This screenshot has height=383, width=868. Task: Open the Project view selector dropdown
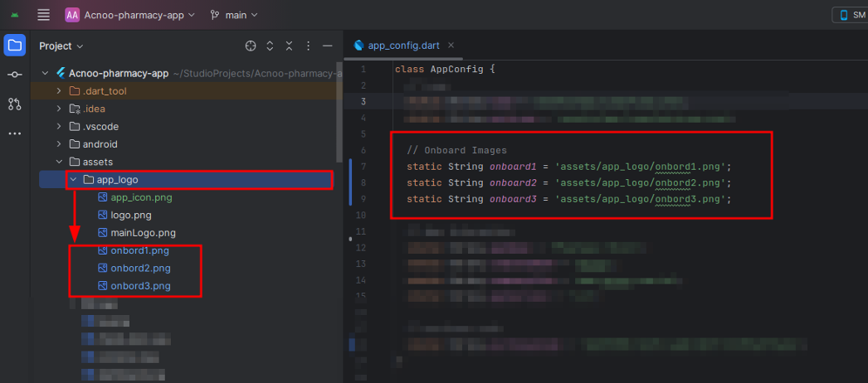click(x=61, y=46)
